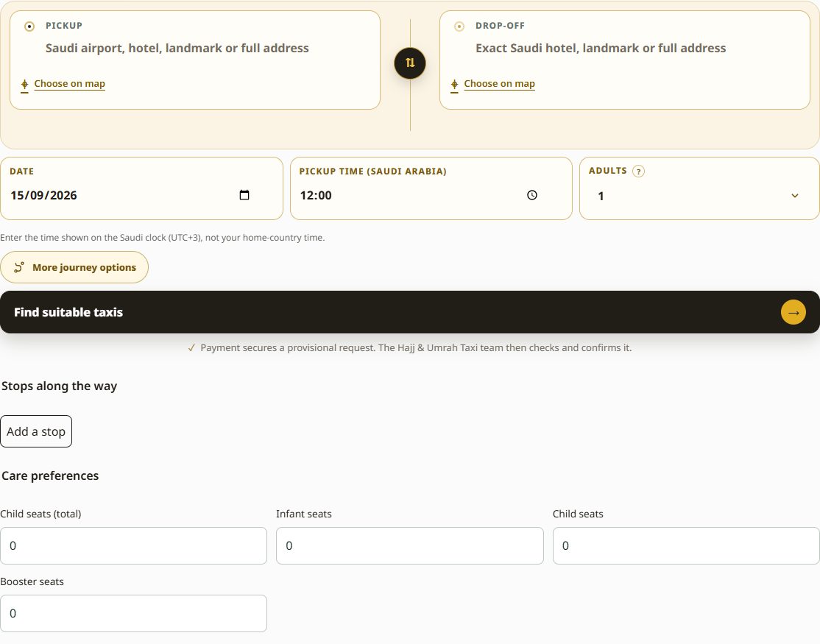Screen dimensions: 820x644
Task: Add a stop along the way
Action: (x=36, y=431)
